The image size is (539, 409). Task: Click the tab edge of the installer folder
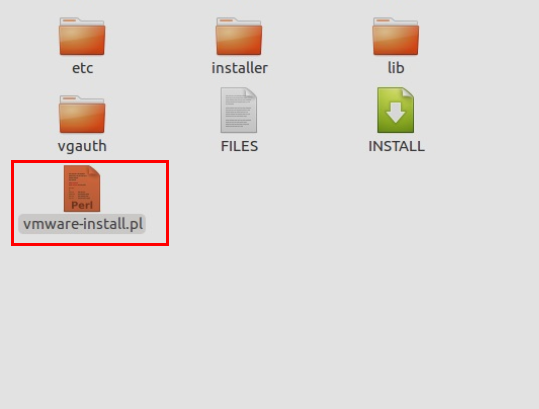point(226,21)
